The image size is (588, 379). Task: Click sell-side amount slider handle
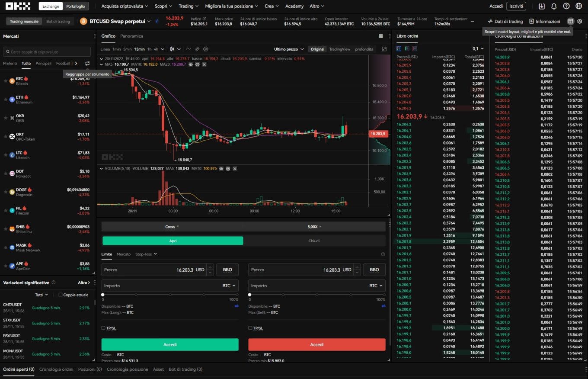tap(249, 295)
